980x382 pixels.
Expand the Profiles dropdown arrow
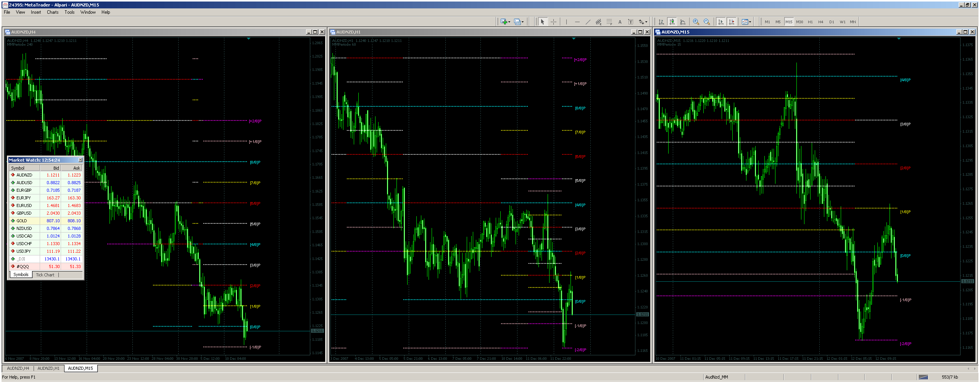click(522, 22)
